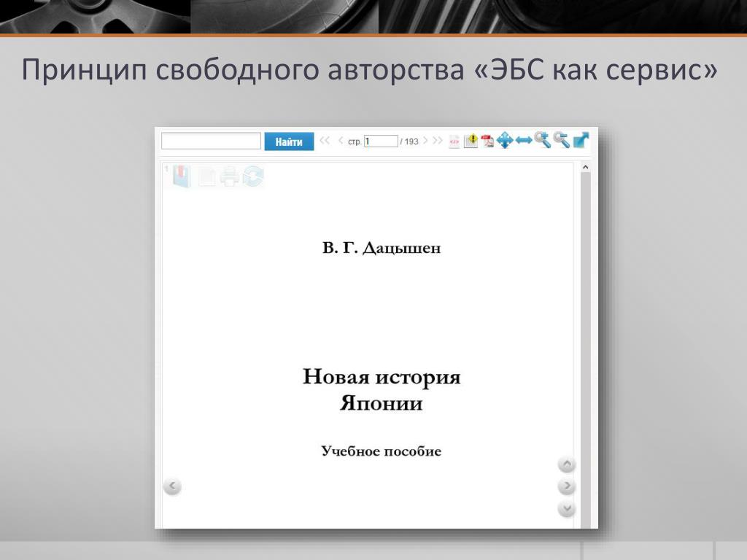Viewport: 747px width, 560px height.
Task: Click the warning note page icon
Action: pos(471,141)
